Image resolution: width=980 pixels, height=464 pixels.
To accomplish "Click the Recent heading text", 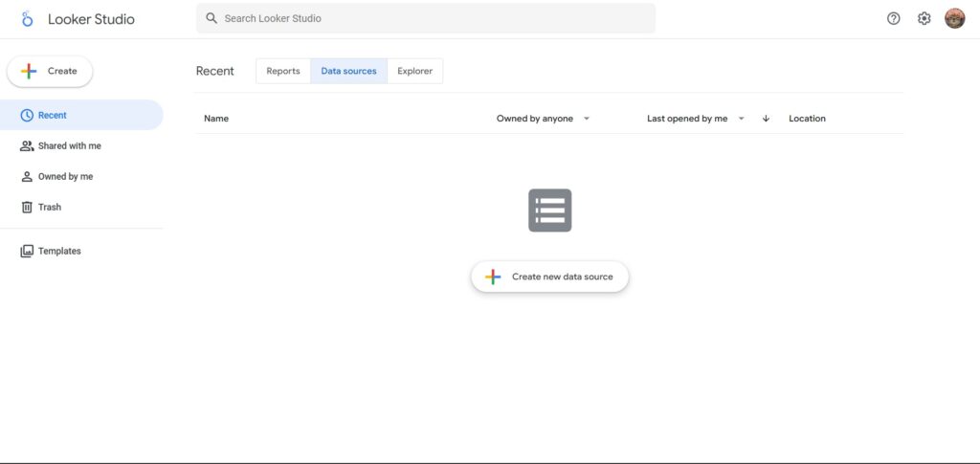I will [215, 71].
